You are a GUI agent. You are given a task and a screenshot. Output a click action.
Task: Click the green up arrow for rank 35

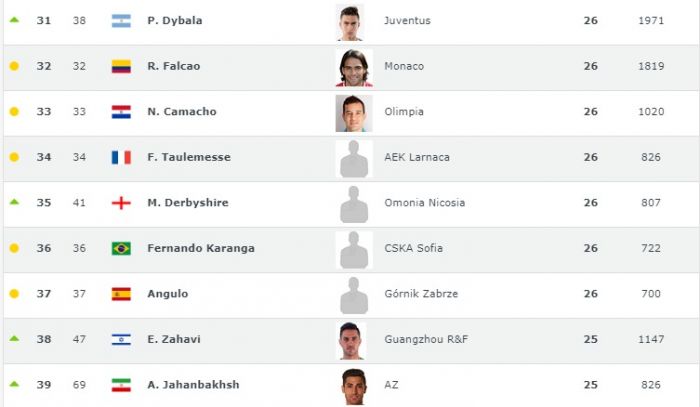point(14,202)
